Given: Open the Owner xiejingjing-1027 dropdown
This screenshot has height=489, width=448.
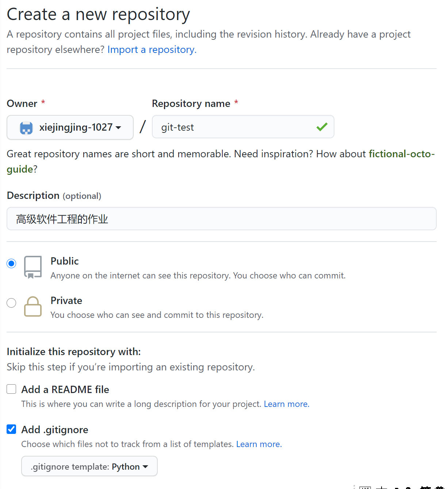Looking at the screenshot, I should [70, 127].
